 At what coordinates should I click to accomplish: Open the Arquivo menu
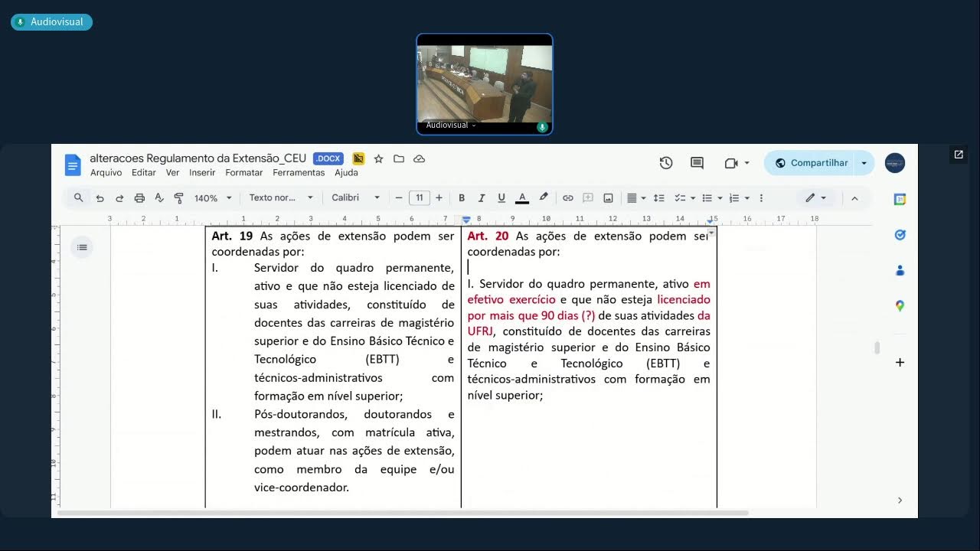pos(106,173)
